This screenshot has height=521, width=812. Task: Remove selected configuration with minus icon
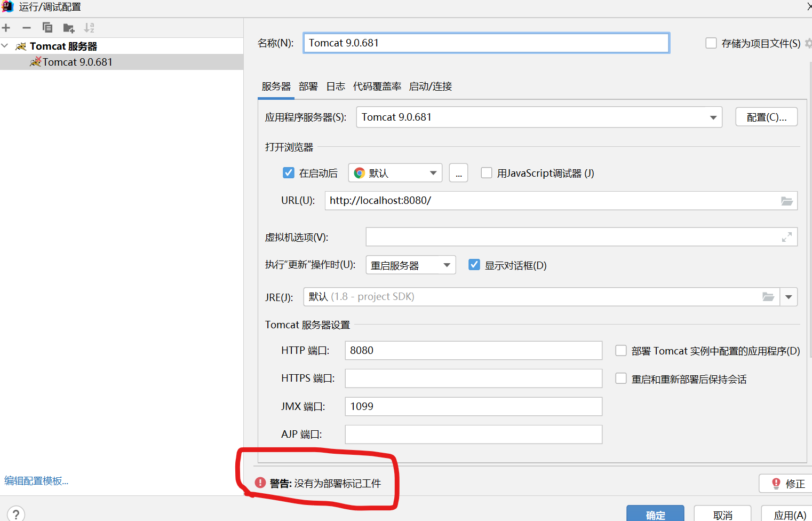[x=27, y=28]
